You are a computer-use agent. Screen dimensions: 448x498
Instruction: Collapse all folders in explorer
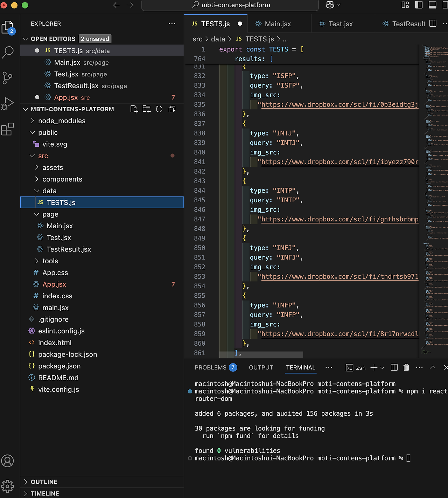coord(172,109)
